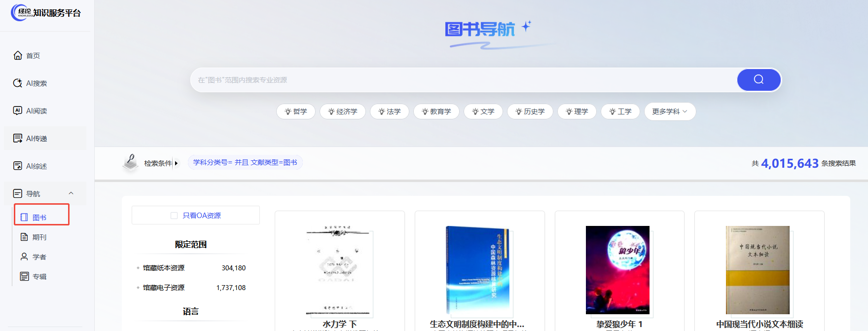Click the 语言 filter heading
The image size is (868, 331).
pos(191,311)
